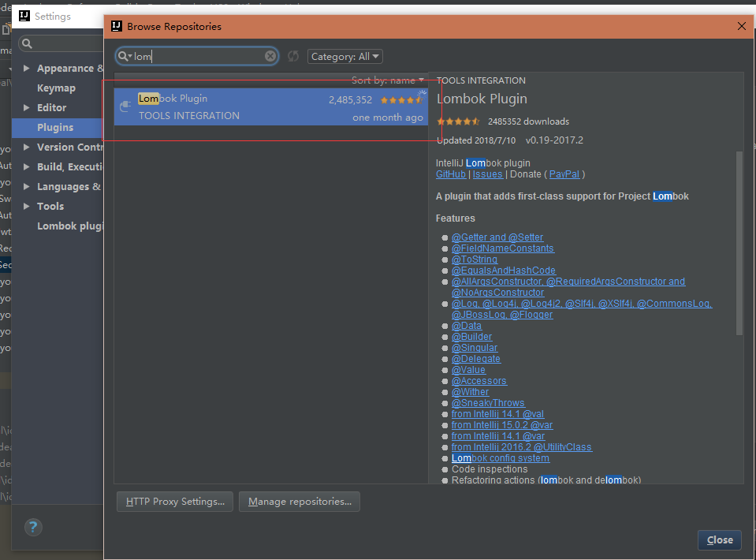
Task: Click the Updated 2018/7/10 text
Action: (476, 140)
